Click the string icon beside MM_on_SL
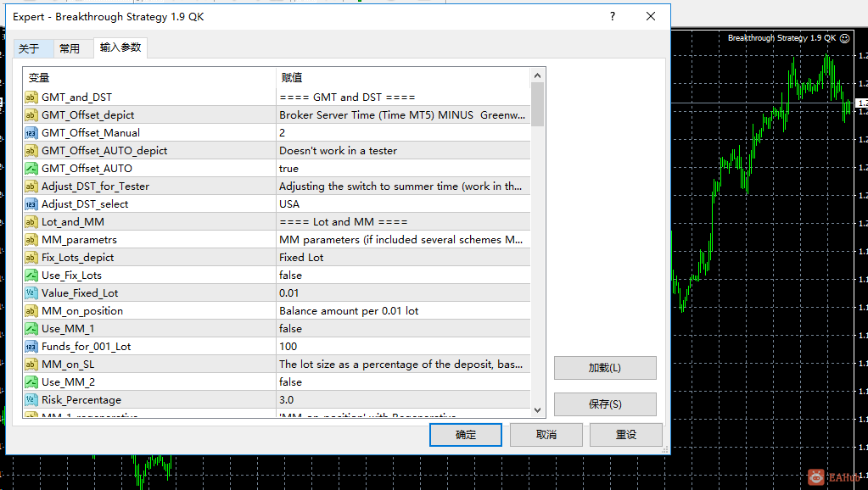The height and width of the screenshot is (490, 868). tap(31, 365)
